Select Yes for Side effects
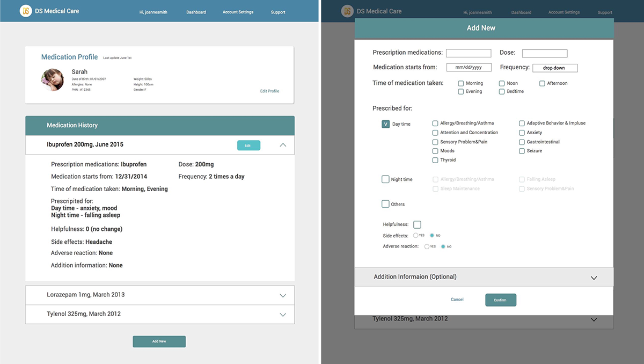Image resolution: width=644 pixels, height=364 pixels. click(415, 236)
